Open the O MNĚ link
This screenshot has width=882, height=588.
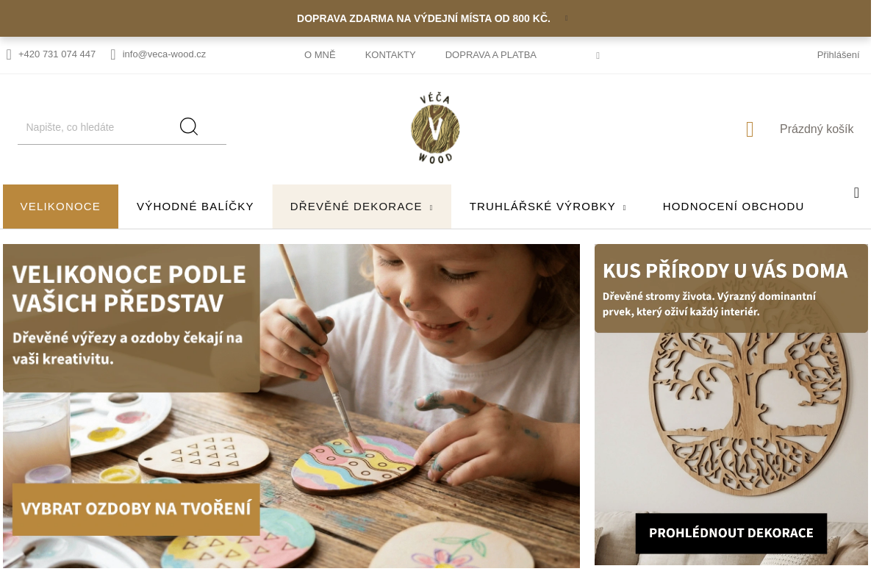coord(320,55)
